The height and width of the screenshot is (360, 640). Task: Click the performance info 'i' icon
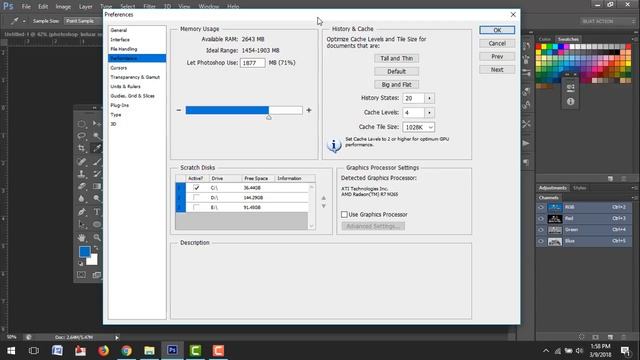tap(334, 145)
